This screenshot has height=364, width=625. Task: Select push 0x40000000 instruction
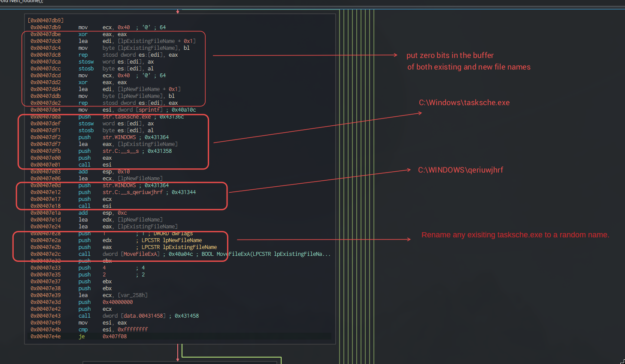click(x=82, y=302)
